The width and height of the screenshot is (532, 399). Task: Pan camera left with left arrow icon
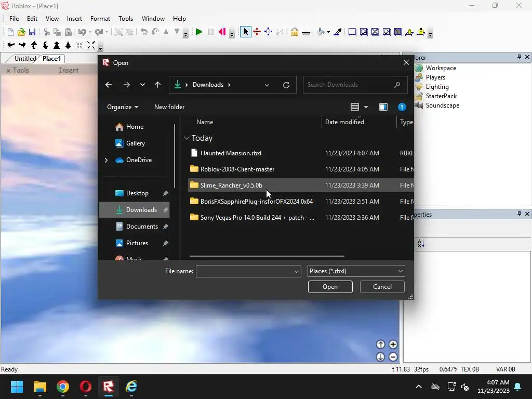click(x=11, y=45)
